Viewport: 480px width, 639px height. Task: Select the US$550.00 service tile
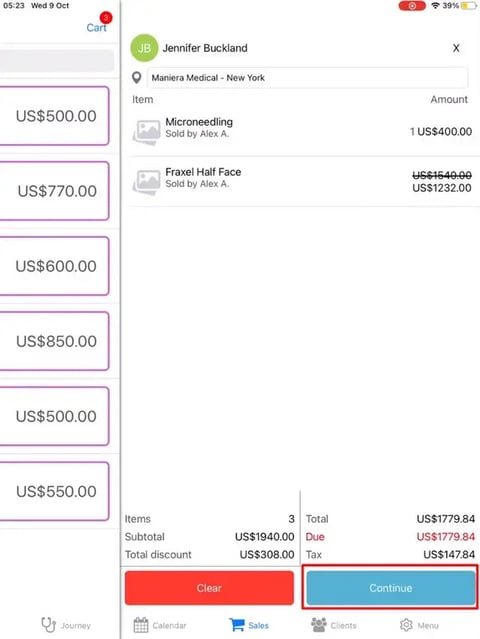tap(54, 491)
